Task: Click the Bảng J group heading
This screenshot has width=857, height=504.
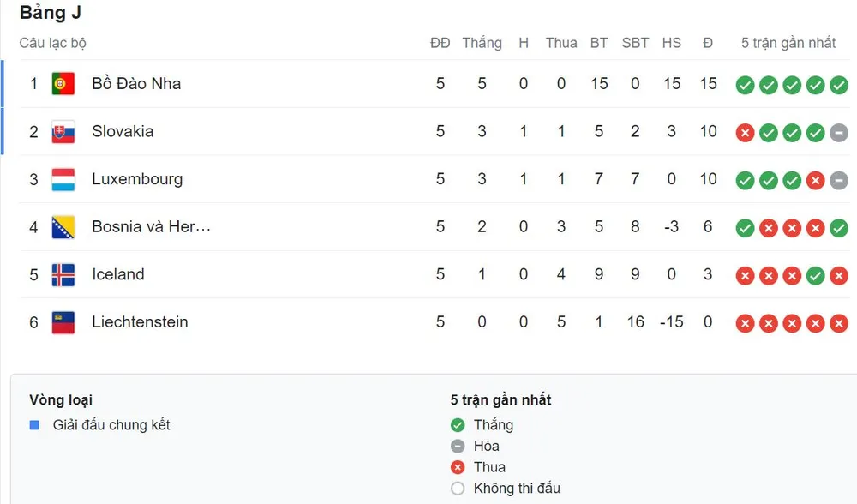Action: click(51, 13)
